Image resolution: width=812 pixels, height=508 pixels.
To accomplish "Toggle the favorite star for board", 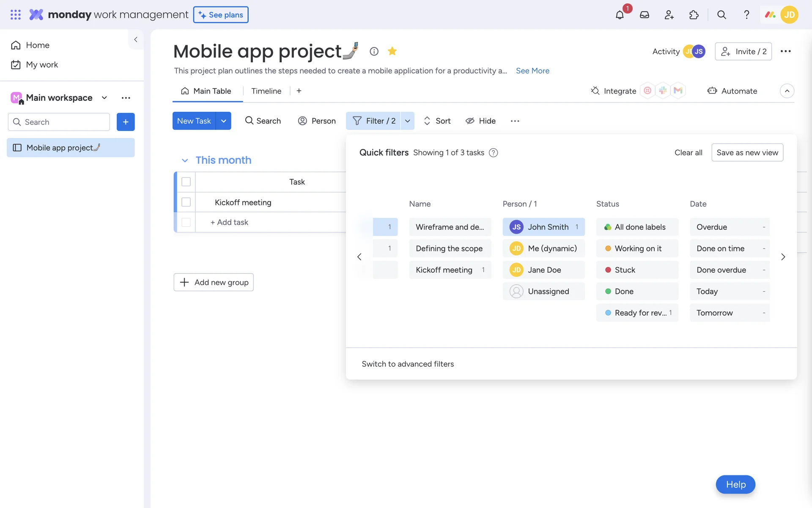I will coord(392,51).
